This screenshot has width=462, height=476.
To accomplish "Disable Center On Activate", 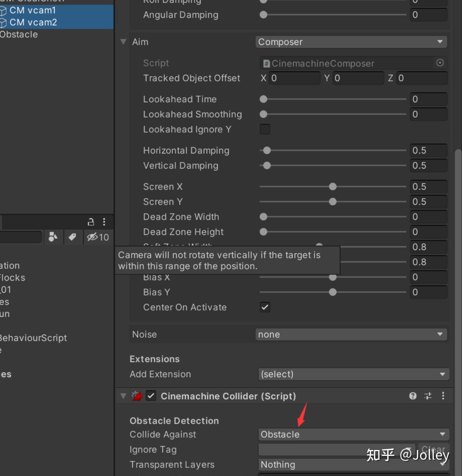I will [265, 307].
